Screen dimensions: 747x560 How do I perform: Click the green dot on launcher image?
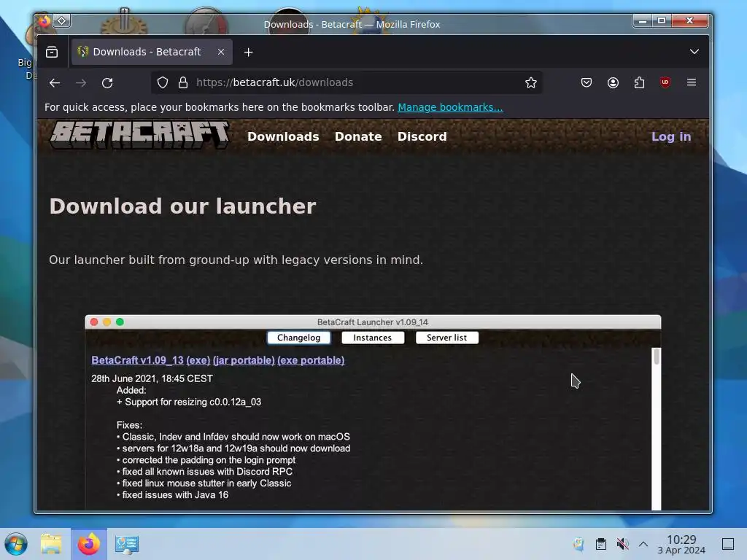pyautogui.click(x=120, y=322)
